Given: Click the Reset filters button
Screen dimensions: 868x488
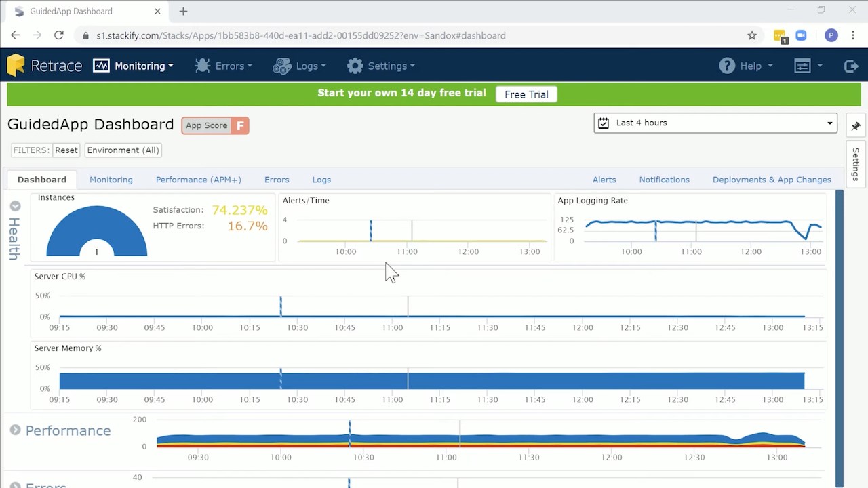Looking at the screenshot, I should 66,150.
